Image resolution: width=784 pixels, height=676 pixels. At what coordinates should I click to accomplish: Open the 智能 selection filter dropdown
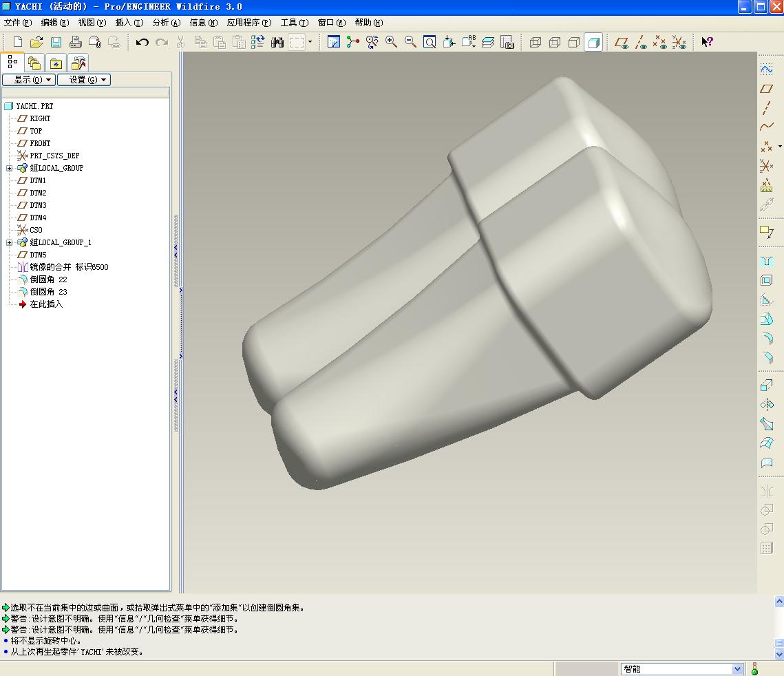737,669
